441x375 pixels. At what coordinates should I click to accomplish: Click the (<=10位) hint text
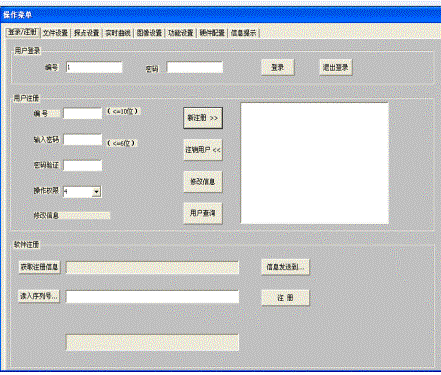click(123, 111)
